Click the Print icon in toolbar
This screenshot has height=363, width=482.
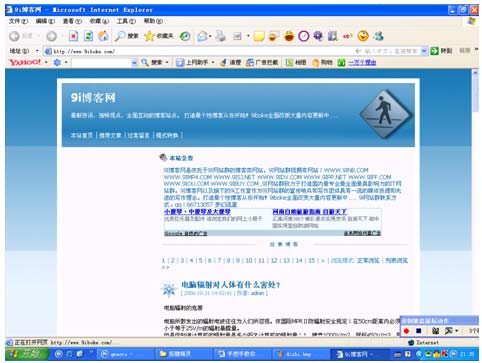click(220, 36)
